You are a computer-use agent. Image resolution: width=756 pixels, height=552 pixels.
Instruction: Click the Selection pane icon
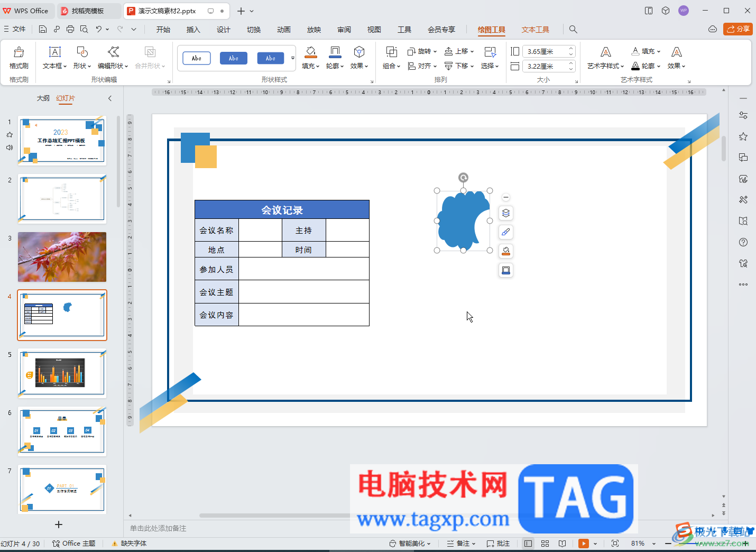[490, 52]
